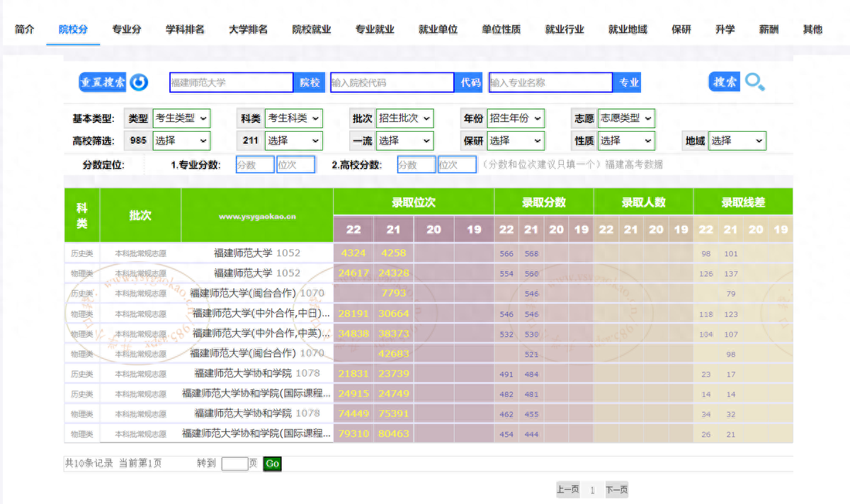Click the 录取位次 column header
850x504 pixels.
(x=414, y=202)
